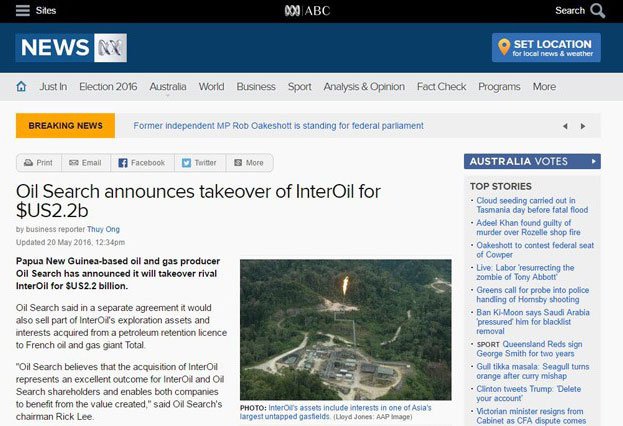
Task: Open the Business navigation tab
Action: click(x=256, y=87)
